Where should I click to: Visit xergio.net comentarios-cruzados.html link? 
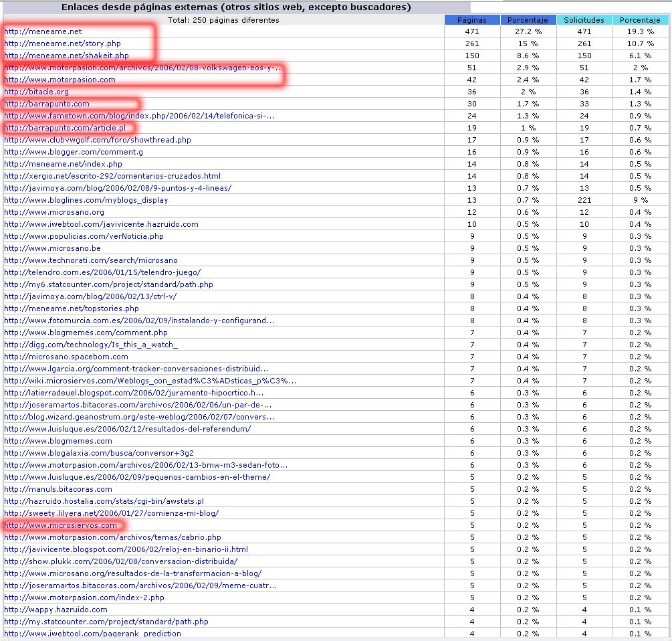(112, 175)
